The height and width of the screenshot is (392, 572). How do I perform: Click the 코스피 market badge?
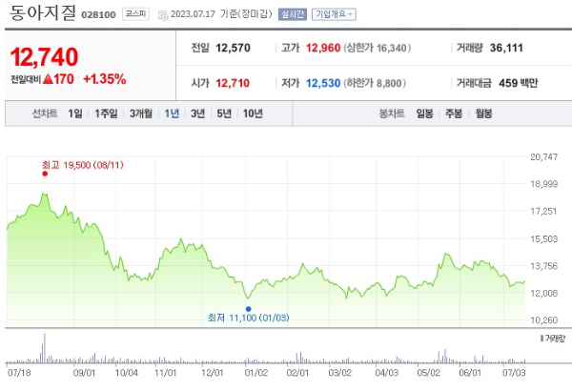[135, 14]
